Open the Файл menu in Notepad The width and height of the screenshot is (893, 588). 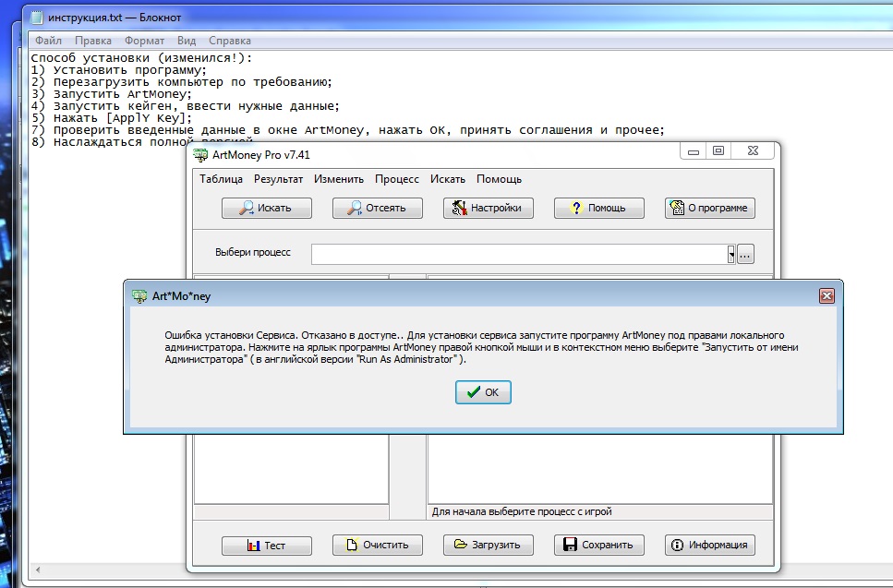48,41
